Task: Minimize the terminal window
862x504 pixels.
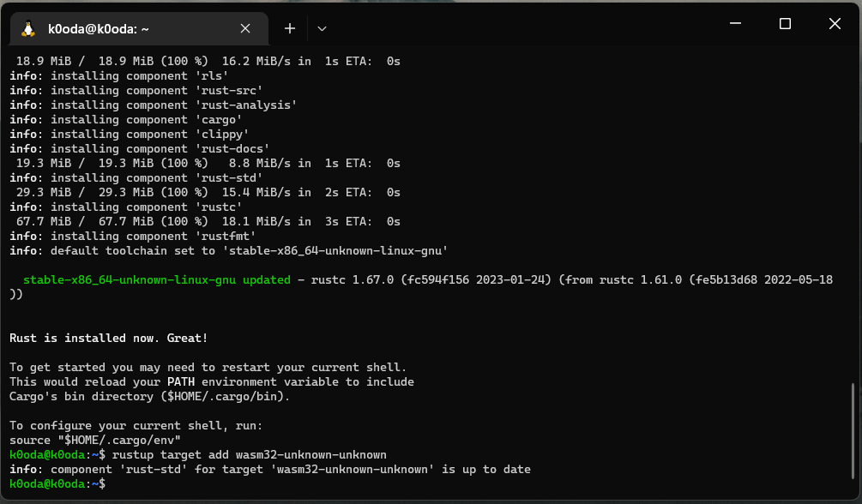Action: tap(733, 24)
